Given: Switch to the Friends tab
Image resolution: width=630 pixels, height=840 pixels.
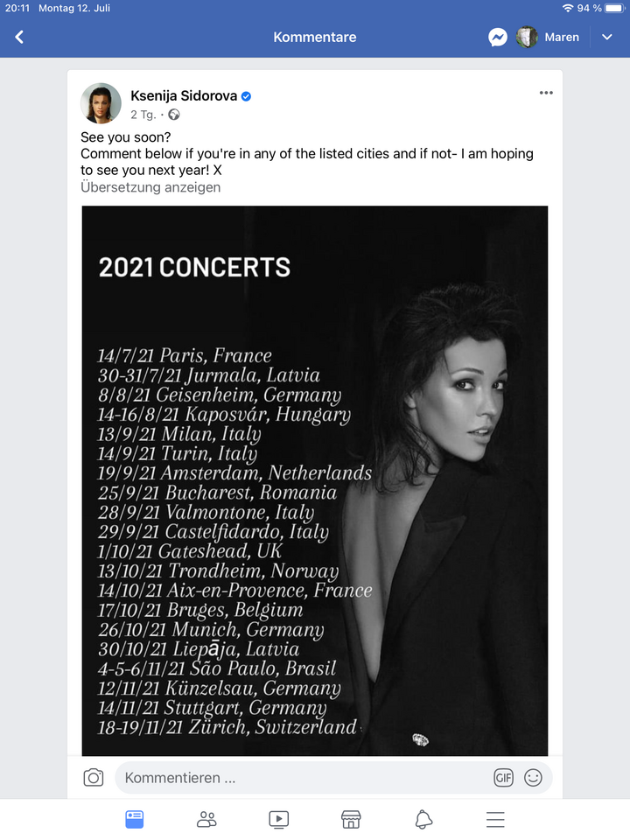Looking at the screenshot, I should 206,820.
